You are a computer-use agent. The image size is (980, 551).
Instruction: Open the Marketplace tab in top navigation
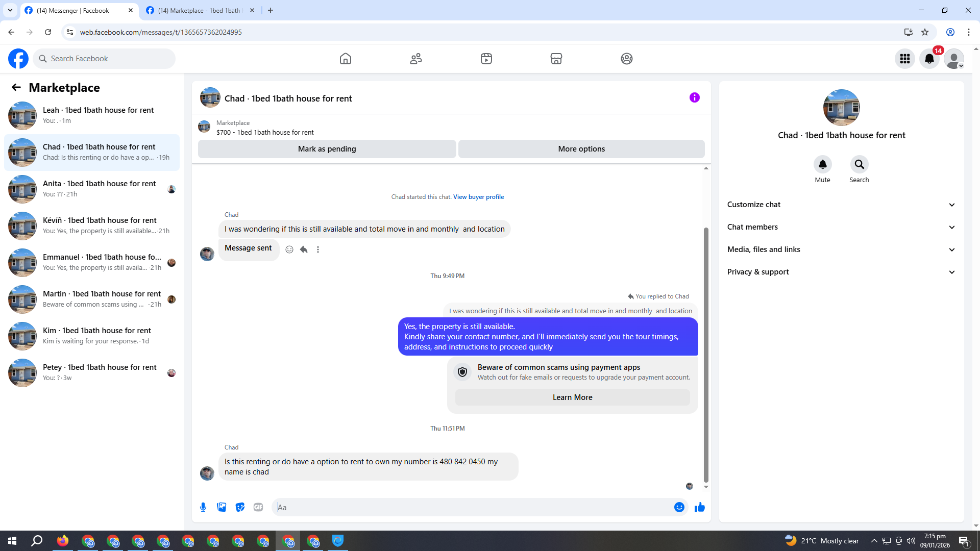coord(556,59)
